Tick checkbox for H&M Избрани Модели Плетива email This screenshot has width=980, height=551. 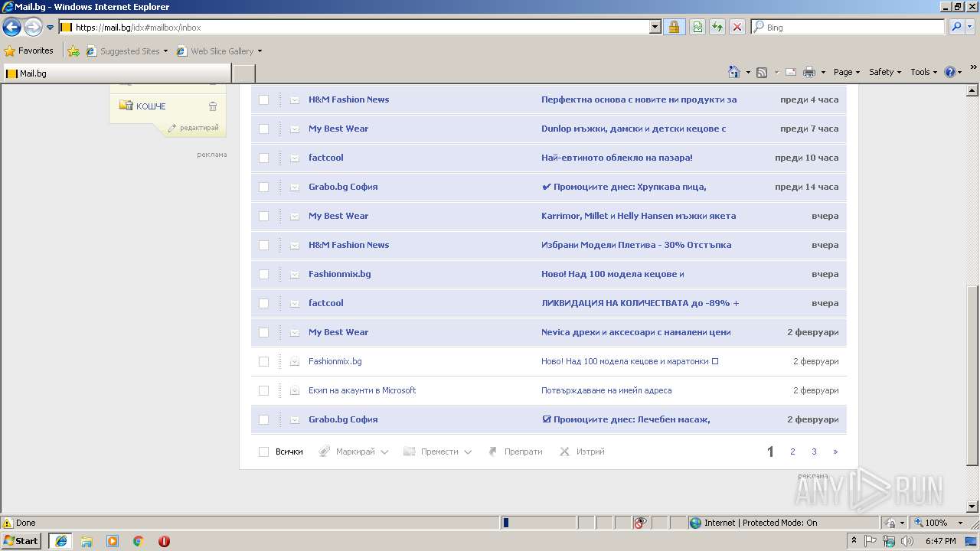pyautogui.click(x=263, y=245)
